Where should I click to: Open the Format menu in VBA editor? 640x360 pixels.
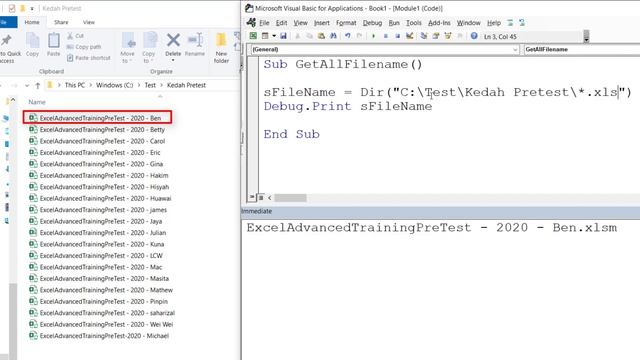click(346, 23)
